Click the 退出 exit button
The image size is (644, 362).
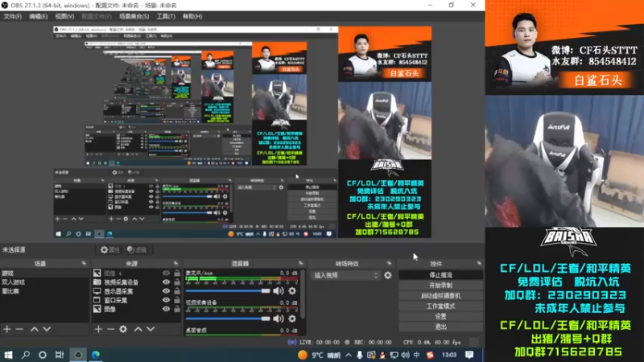[x=440, y=327]
